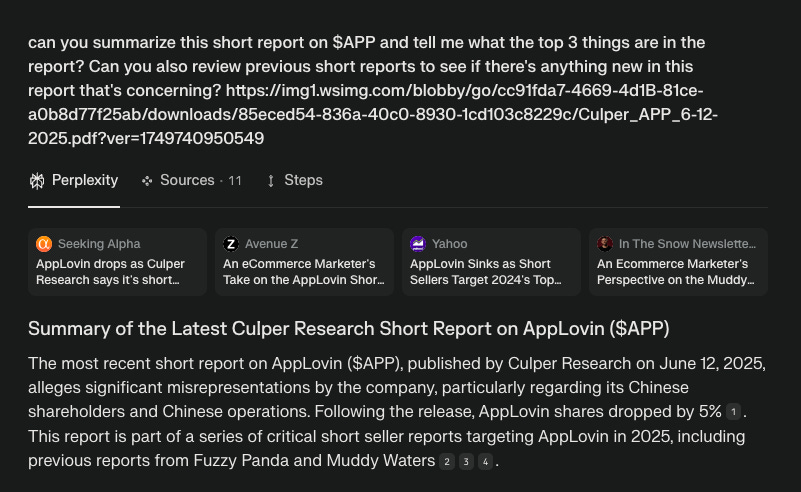This screenshot has width=801, height=492.
Task: Open citation 2 after Muddy Waters
Action: pos(447,462)
